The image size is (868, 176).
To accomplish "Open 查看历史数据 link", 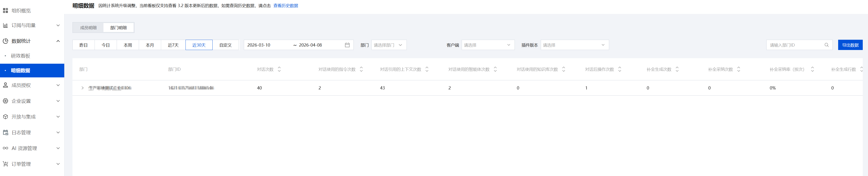I will 286,6.
